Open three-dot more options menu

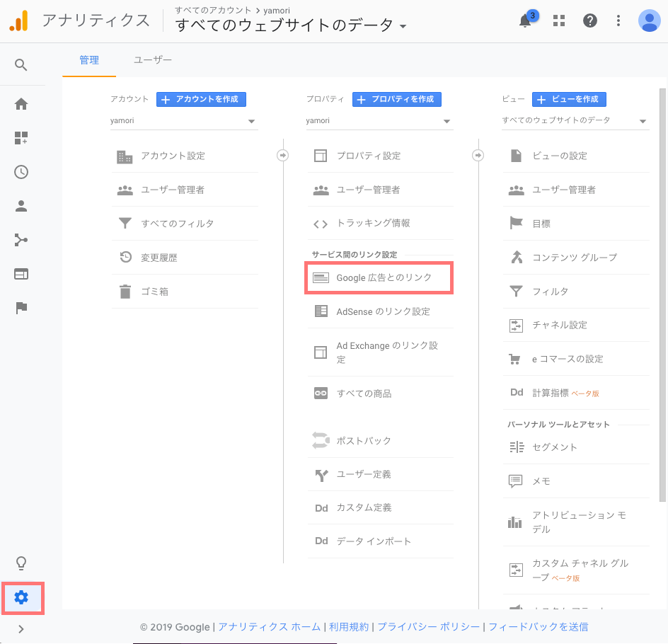click(x=618, y=21)
